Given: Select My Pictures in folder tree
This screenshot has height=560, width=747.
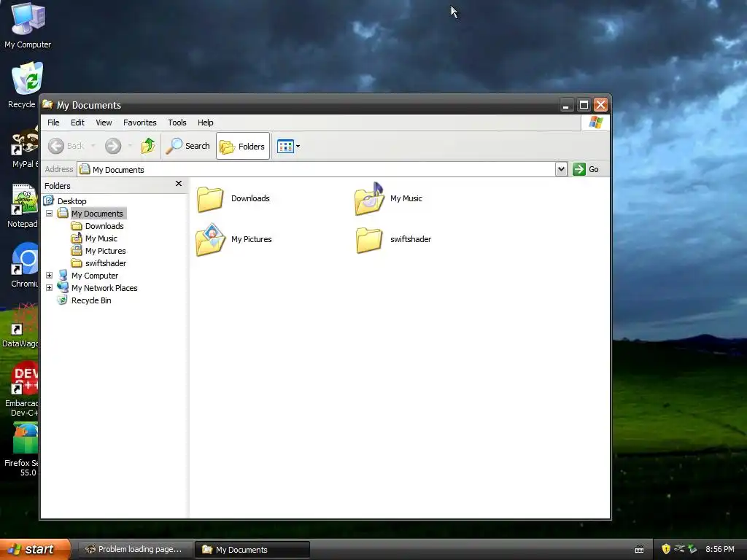Looking at the screenshot, I should click(105, 251).
